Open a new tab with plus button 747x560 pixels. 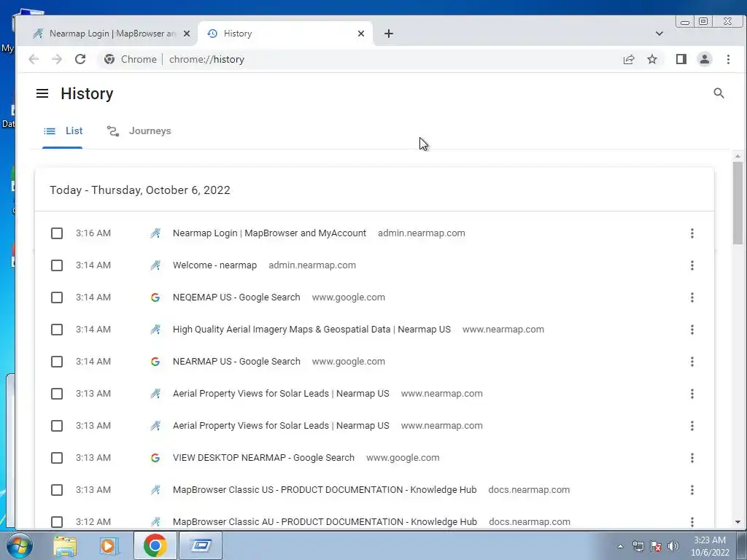(389, 34)
